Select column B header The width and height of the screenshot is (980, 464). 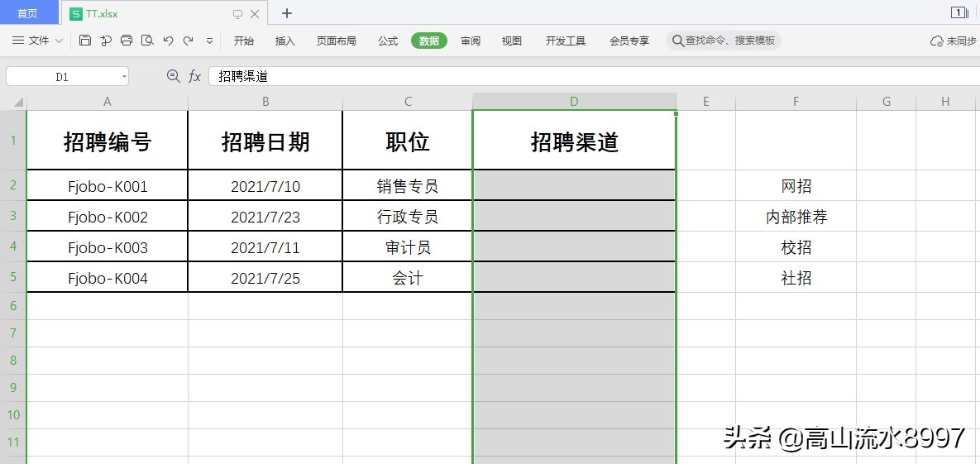point(265,101)
